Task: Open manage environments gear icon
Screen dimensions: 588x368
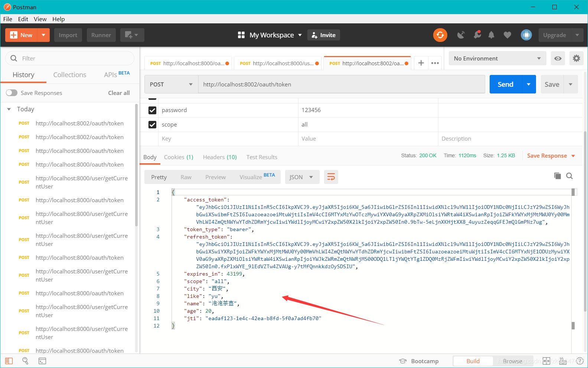Action: click(576, 58)
